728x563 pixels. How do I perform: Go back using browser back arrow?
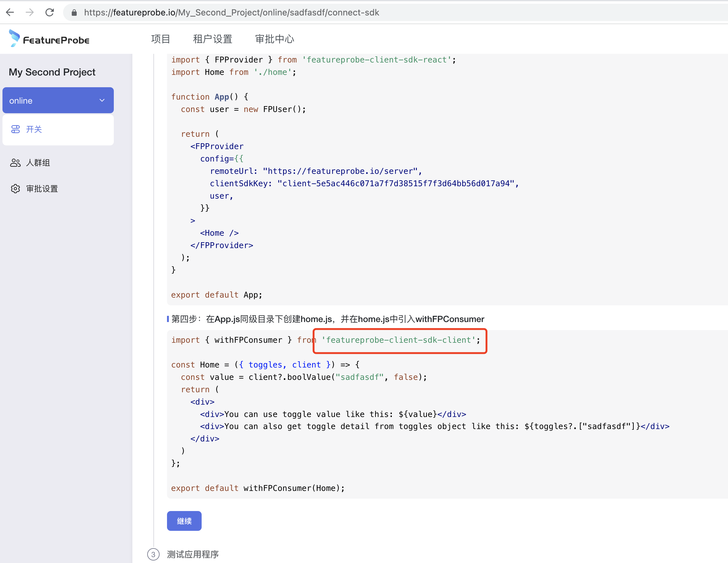pos(10,12)
